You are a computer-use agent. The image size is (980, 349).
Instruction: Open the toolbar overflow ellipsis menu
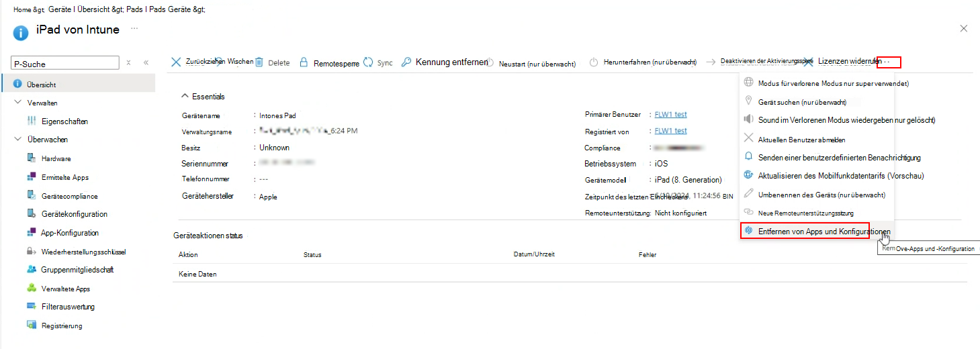(x=888, y=62)
